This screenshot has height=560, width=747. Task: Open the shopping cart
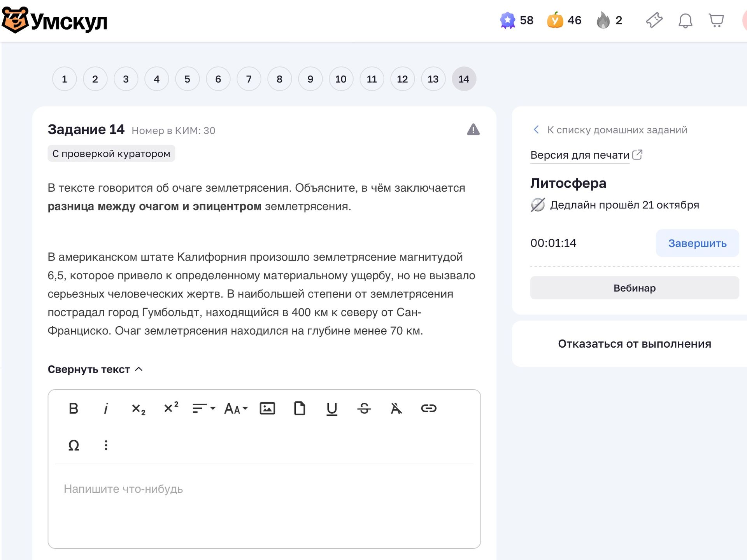click(x=716, y=20)
